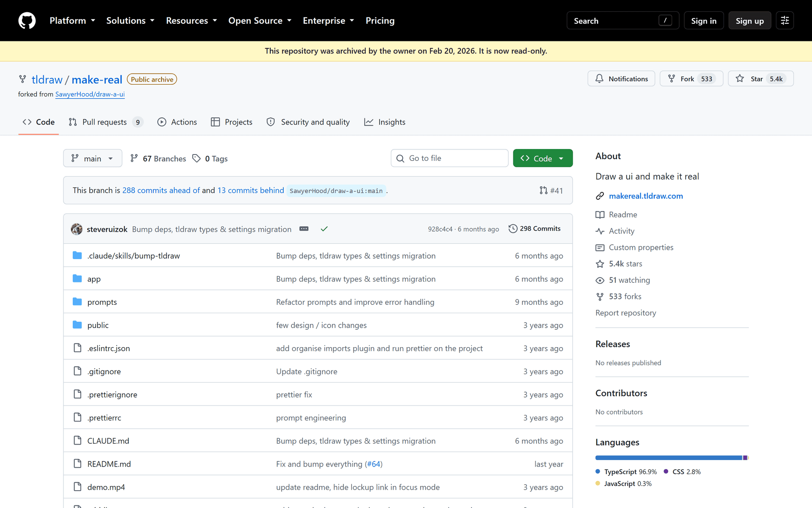The width and height of the screenshot is (812, 508).
Task: Click the 0 Tags link
Action: tap(210, 158)
